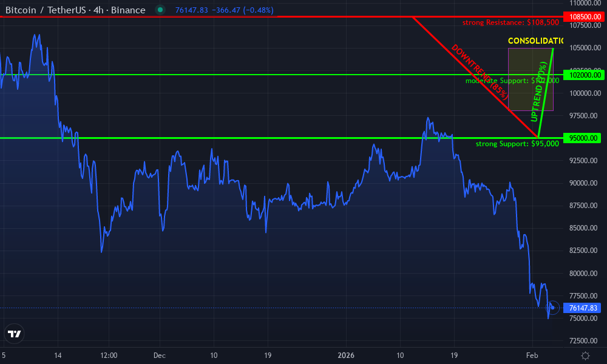
Task: Click the TradingView watermark logo
Action: (x=15, y=333)
